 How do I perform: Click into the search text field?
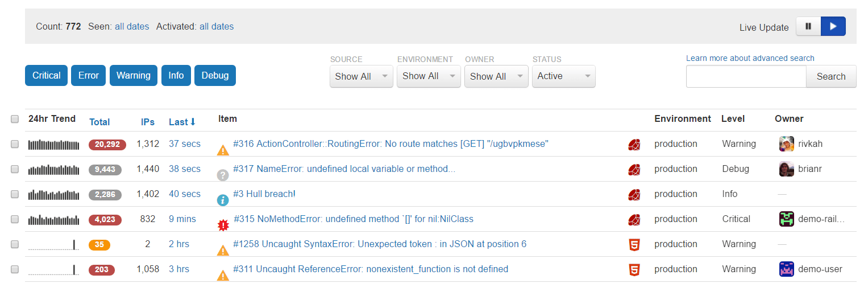click(746, 76)
